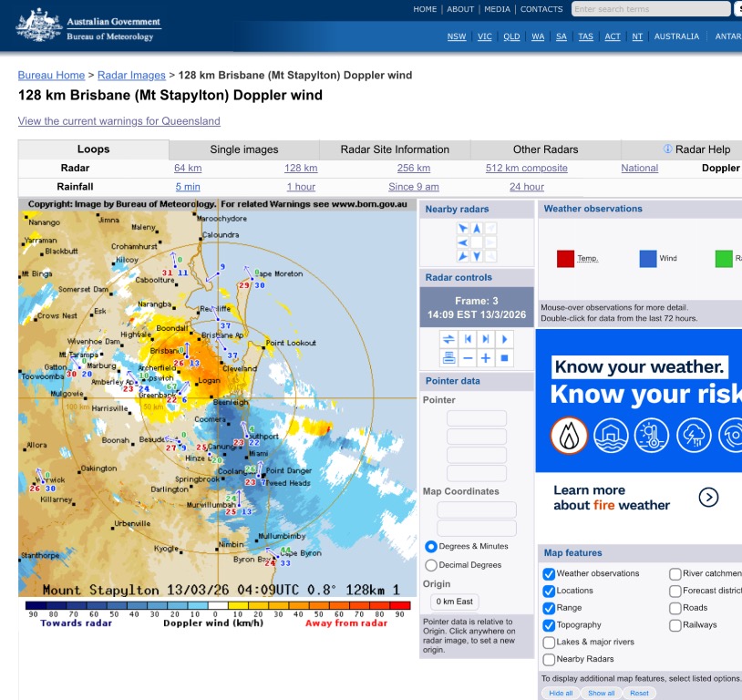742x700 pixels.
Task: Click the red Temp. color swatch
Action: [x=565, y=259]
